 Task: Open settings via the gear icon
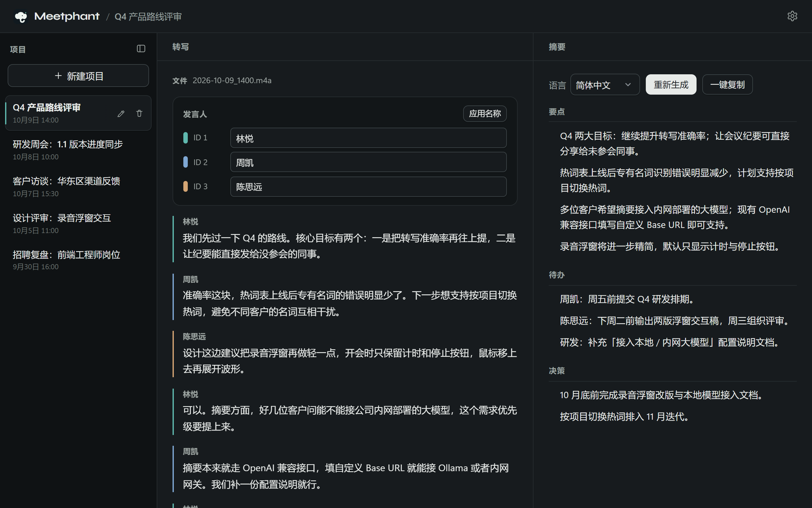point(792,16)
